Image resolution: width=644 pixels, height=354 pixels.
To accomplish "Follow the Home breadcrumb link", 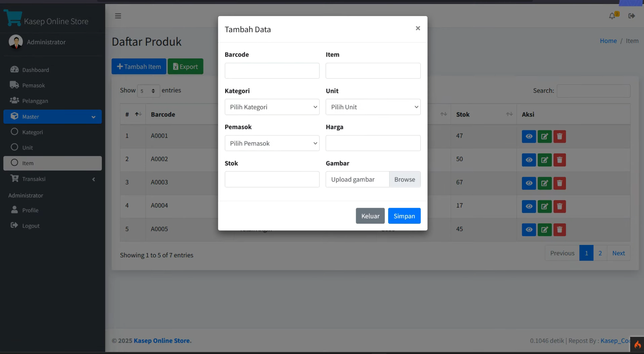I will pyautogui.click(x=608, y=41).
